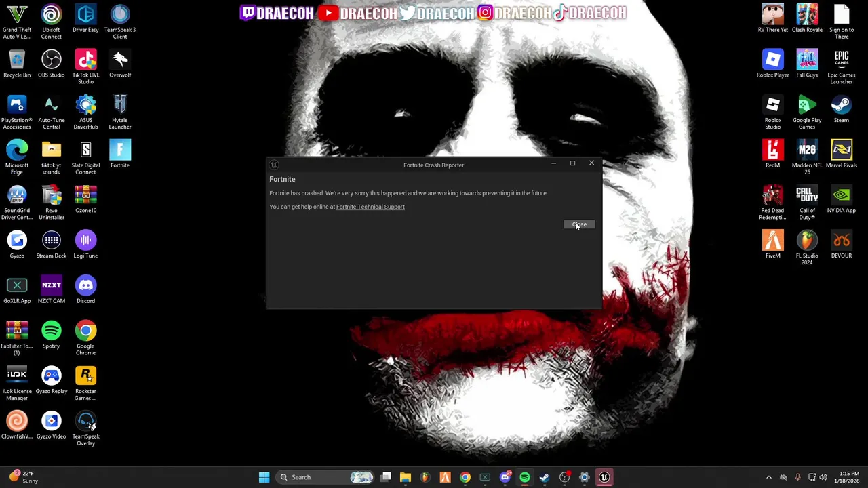Select the tiktok yt sounds folder
Screen dimensions: 868x488
pyautogui.click(x=52, y=157)
